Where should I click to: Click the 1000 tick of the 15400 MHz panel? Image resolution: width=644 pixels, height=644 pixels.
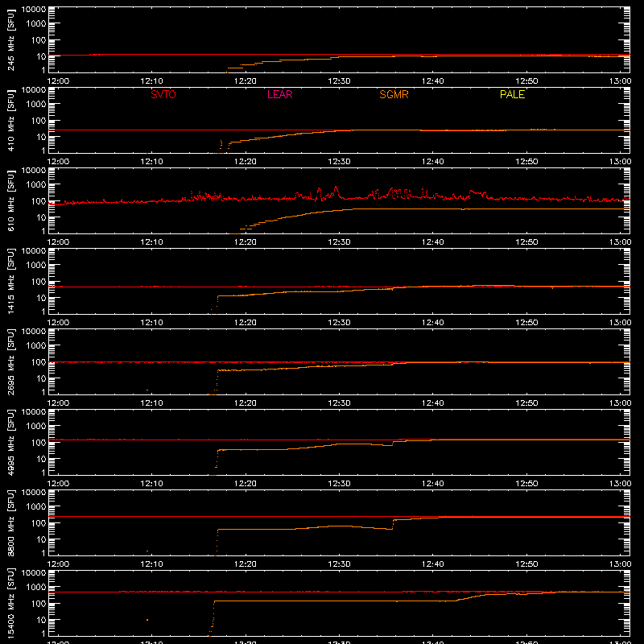[36, 588]
